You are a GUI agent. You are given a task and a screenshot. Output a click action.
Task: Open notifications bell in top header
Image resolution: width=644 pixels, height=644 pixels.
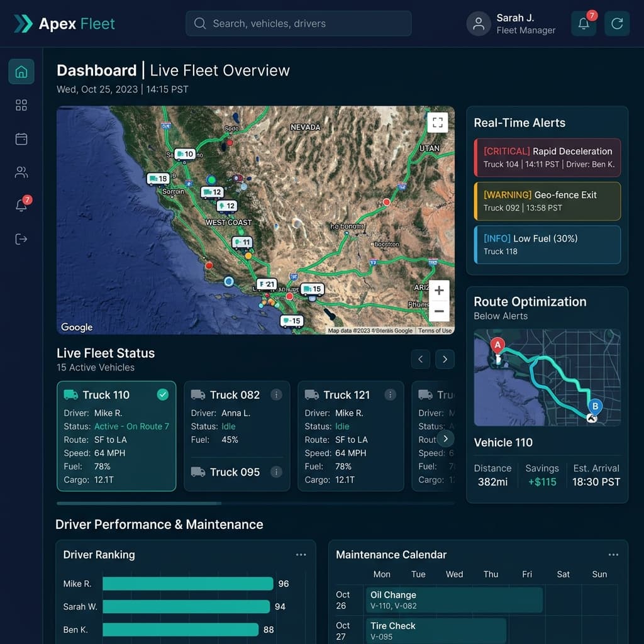584,23
